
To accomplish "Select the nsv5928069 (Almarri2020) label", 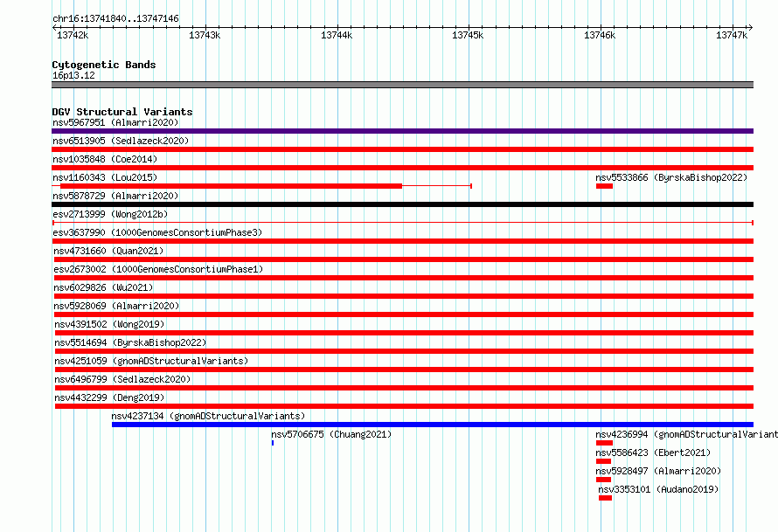I will coord(116,306).
